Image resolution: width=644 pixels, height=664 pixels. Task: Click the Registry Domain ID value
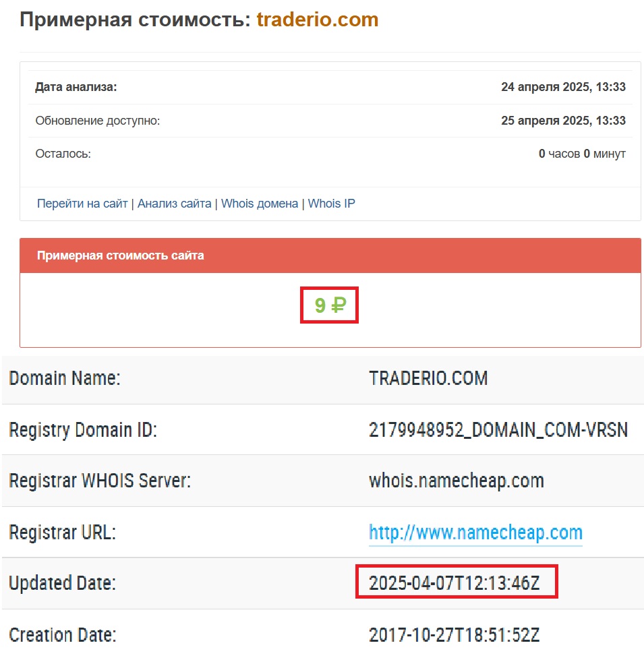tap(498, 430)
